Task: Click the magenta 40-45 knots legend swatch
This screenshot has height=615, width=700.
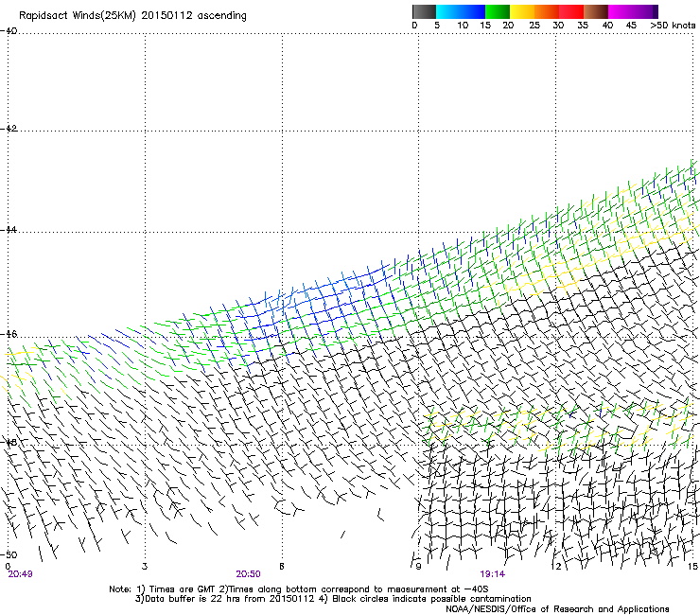Action: (x=621, y=11)
